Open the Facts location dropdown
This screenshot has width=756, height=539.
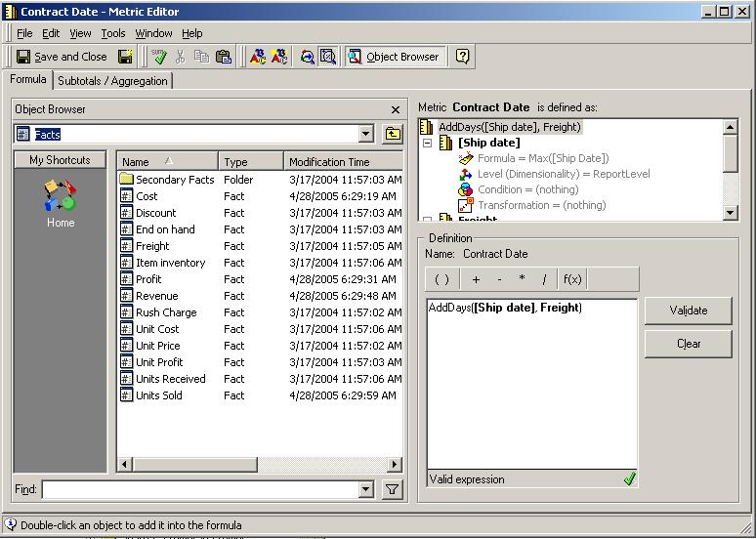[366, 134]
